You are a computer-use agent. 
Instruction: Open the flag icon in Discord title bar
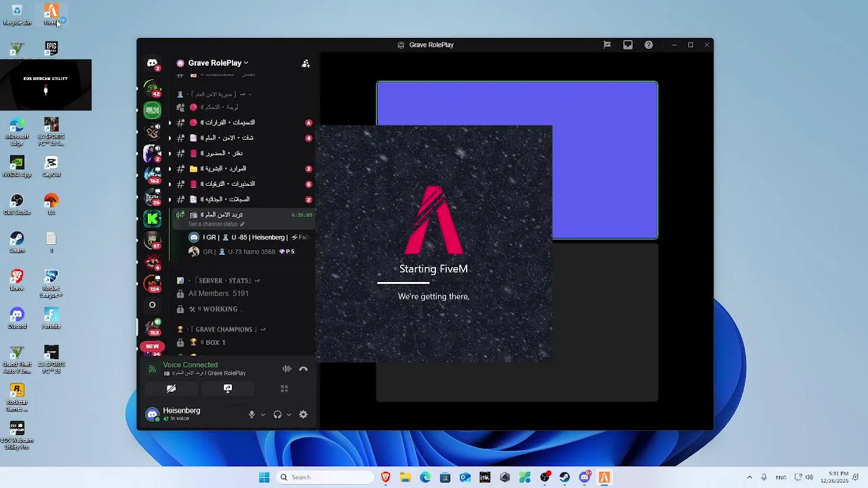[607, 45]
